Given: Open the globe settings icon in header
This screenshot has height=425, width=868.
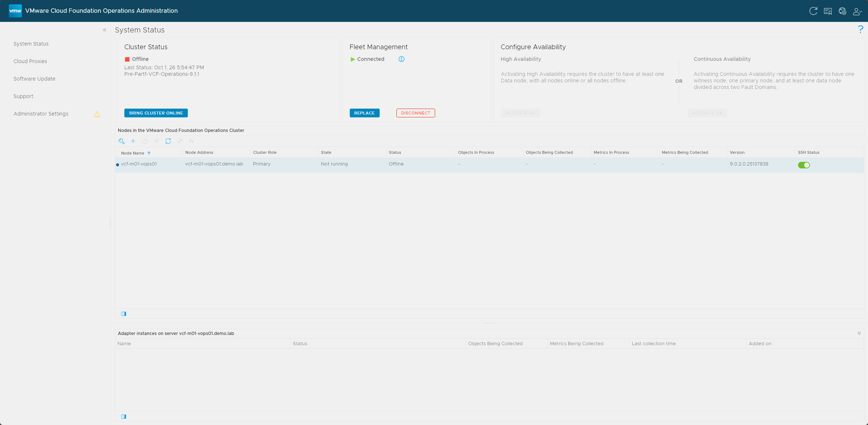Looking at the screenshot, I should [842, 11].
